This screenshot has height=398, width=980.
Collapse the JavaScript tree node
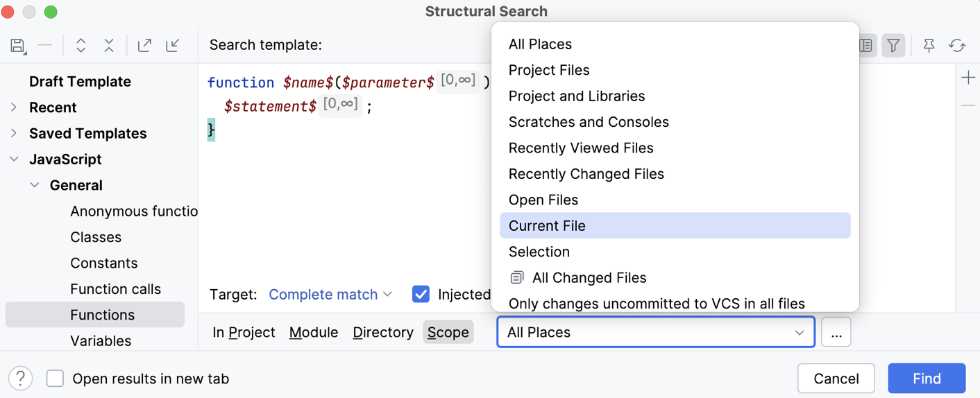click(x=14, y=159)
